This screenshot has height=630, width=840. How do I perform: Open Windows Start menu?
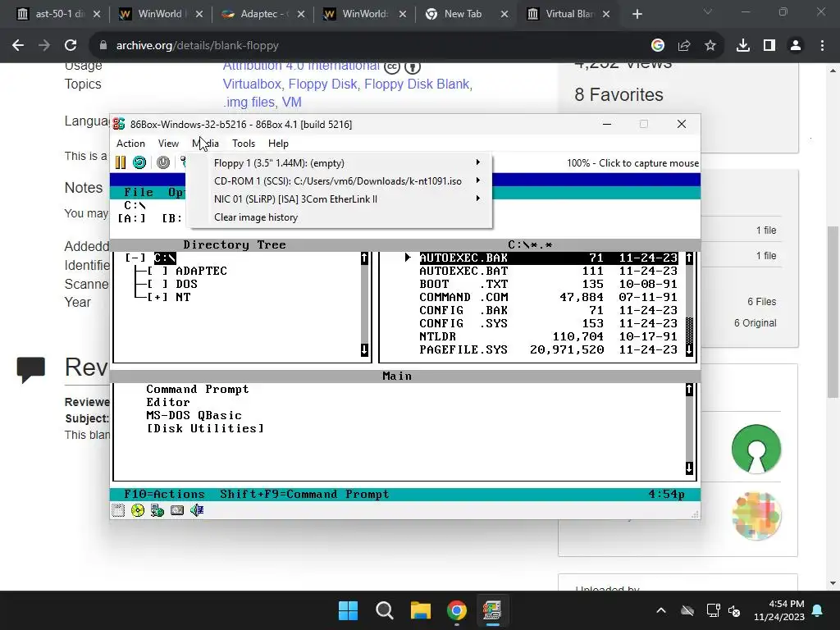[348, 610]
